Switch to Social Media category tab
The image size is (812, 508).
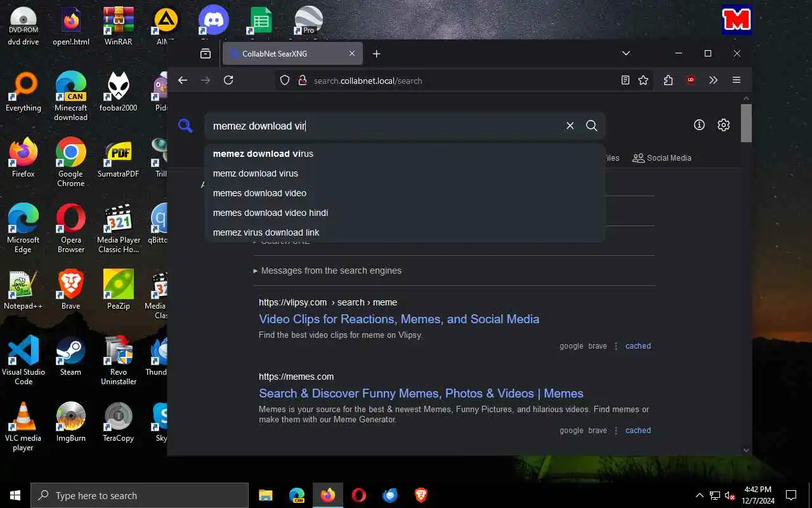pyautogui.click(x=662, y=157)
